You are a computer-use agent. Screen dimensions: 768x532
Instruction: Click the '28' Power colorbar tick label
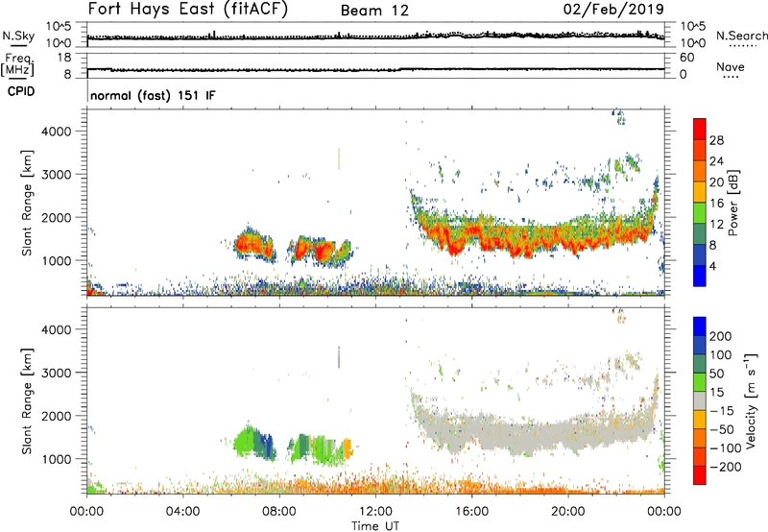716,140
